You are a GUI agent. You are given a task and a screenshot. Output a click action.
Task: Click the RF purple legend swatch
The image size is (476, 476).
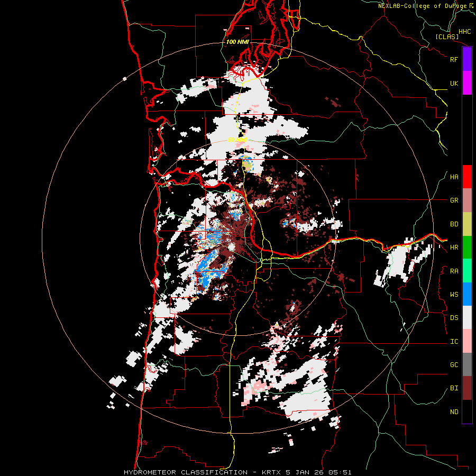point(467,59)
